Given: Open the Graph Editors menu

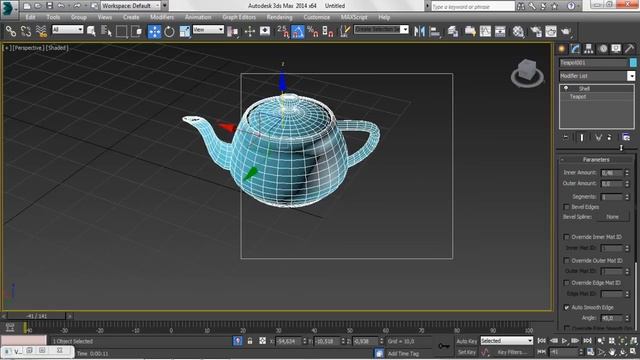Looking at the screenshot, I should 239,17.
